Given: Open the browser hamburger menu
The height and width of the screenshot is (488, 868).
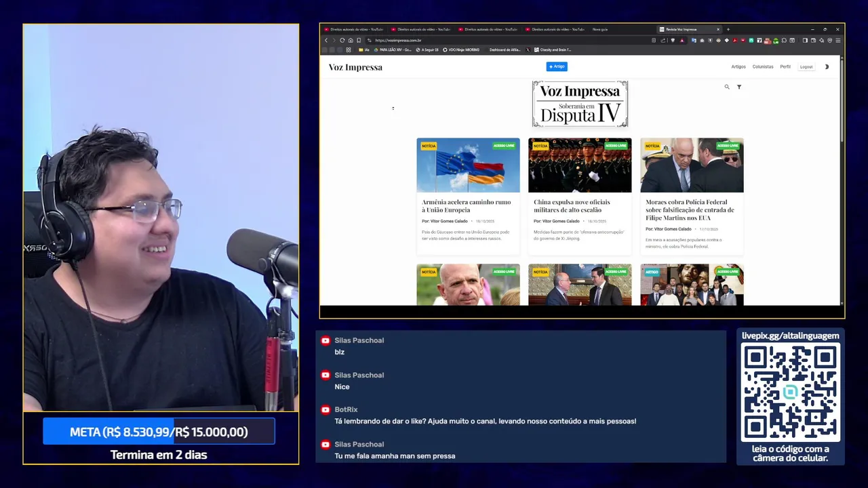Looking at the screenshot, I should point(838,41).
